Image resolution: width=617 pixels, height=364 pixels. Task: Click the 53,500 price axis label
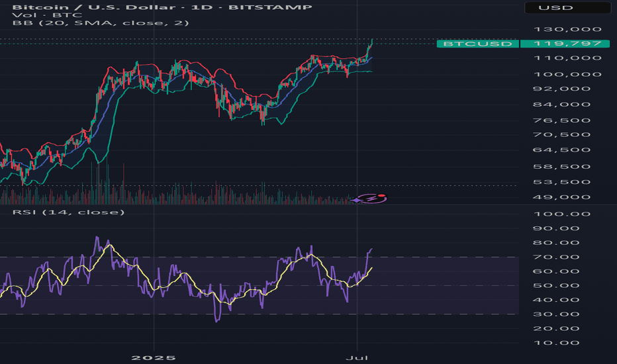point(561,182)
